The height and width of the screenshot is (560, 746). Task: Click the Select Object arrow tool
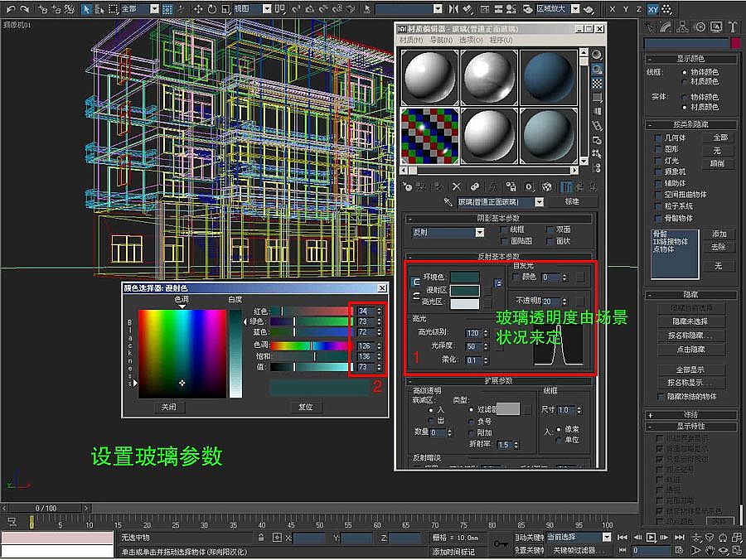pos(87,9)
